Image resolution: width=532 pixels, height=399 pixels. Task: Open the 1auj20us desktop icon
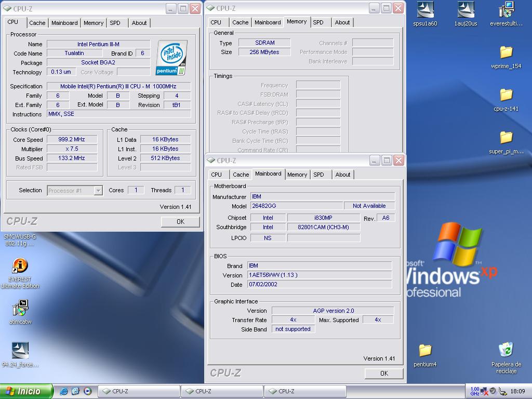[x=465, y=14]
